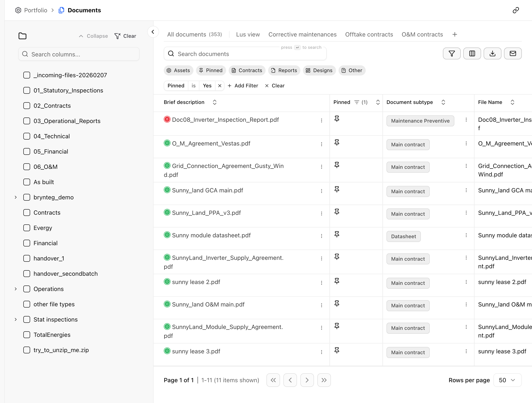Unpin Doc08_Inverter_Inspection_Report.pdf pin icon
Viewport: 532px width, 403px height.
tap(337, 119)
